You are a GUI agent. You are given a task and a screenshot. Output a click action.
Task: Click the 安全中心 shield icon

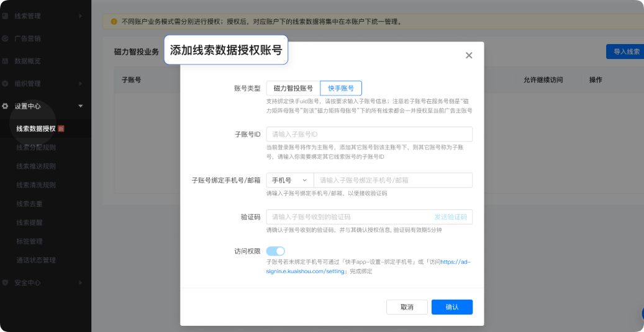click(6, 283)
